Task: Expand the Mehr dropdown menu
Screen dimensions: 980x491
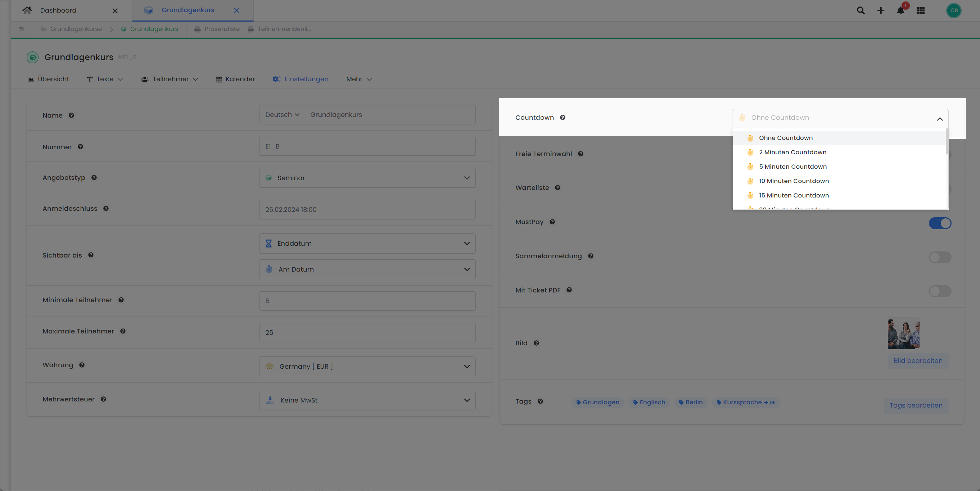Action: coord(359,79)
